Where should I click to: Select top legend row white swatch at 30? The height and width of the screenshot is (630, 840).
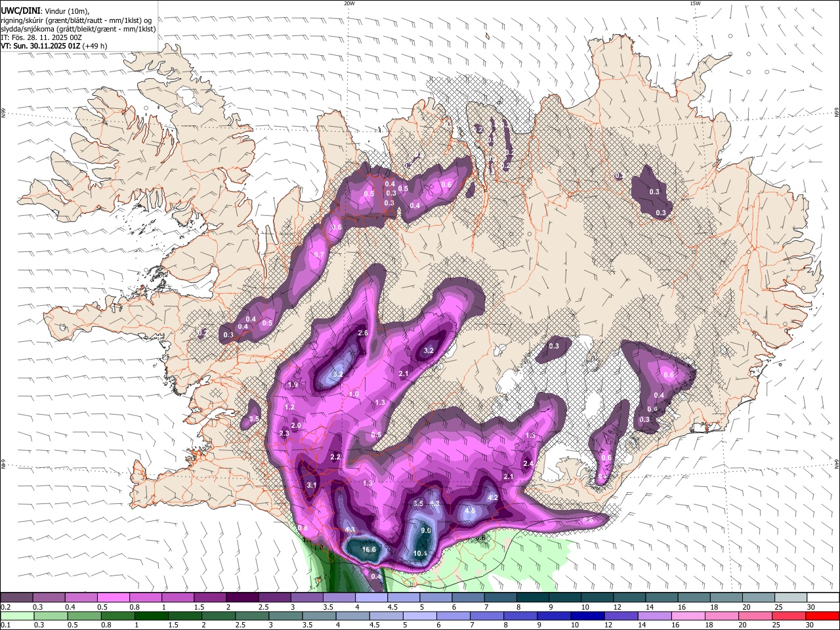pyautogui.click(x=823, y=597)
